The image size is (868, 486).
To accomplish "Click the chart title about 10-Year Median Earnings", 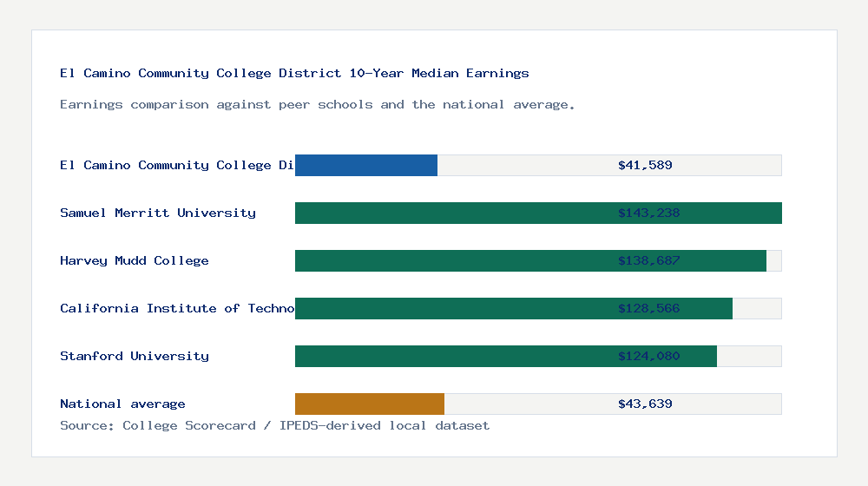I will point(294,73).
